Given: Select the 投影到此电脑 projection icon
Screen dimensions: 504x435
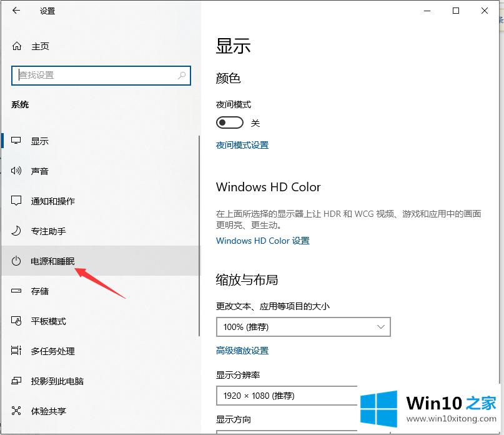Looking at the screenshot, I should [16, 381].
